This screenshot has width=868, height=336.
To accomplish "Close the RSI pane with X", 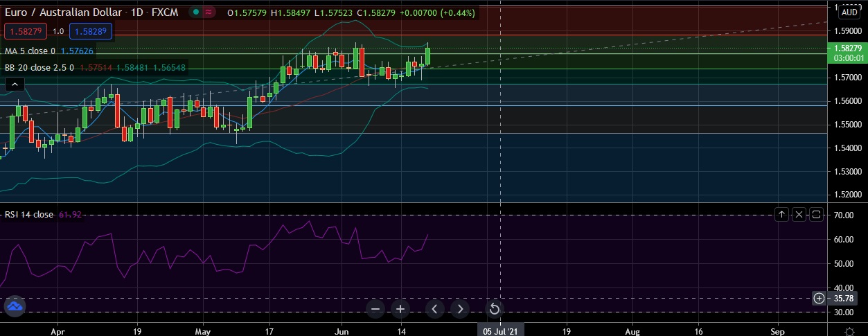I will 799,215.
